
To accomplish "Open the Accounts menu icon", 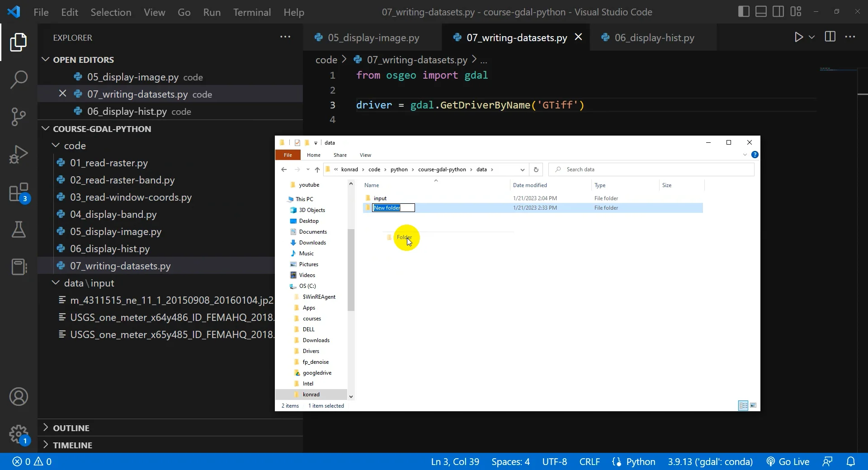I will point(19,397).
